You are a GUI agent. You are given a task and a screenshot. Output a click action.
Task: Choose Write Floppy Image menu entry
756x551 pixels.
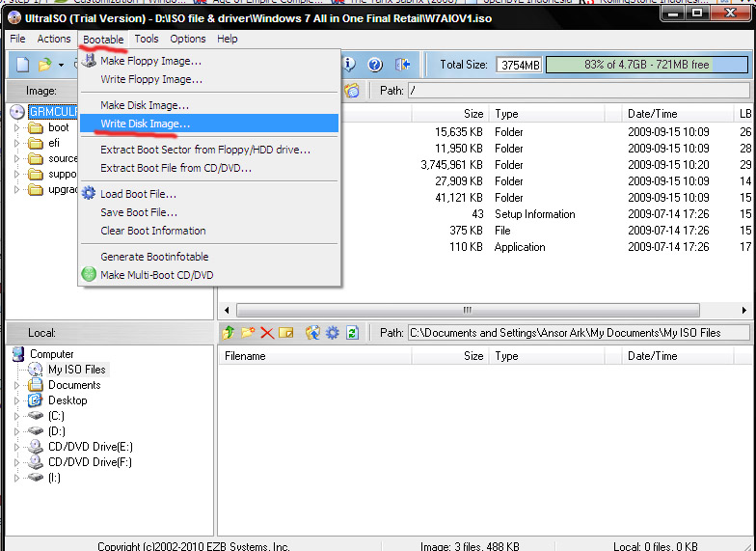209,79
